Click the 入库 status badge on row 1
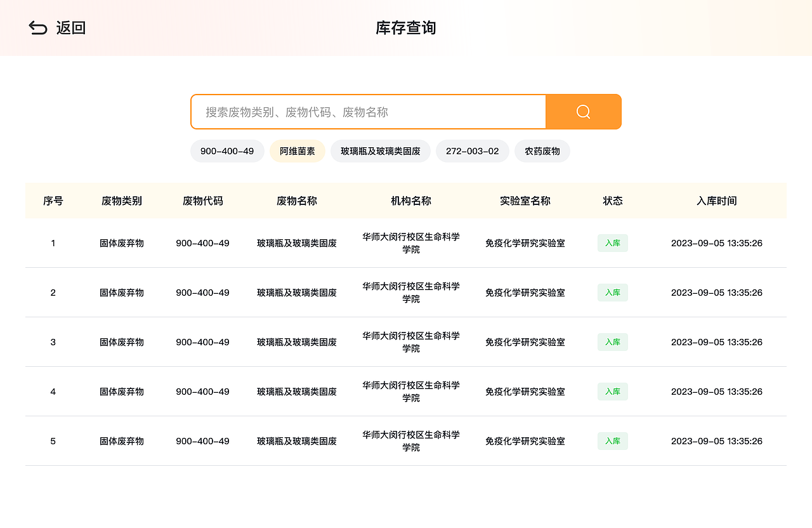 tap(612, 243)
